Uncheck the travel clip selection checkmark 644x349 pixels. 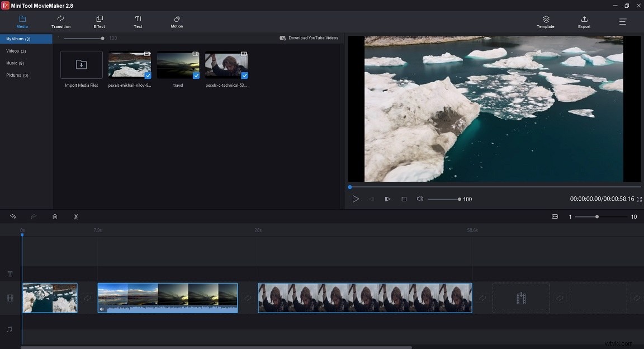click(x=196, y=74)
